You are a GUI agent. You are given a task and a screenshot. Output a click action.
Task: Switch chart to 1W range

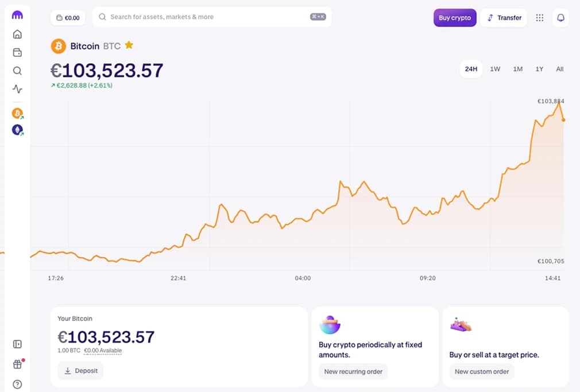click(x=495, y=69)
